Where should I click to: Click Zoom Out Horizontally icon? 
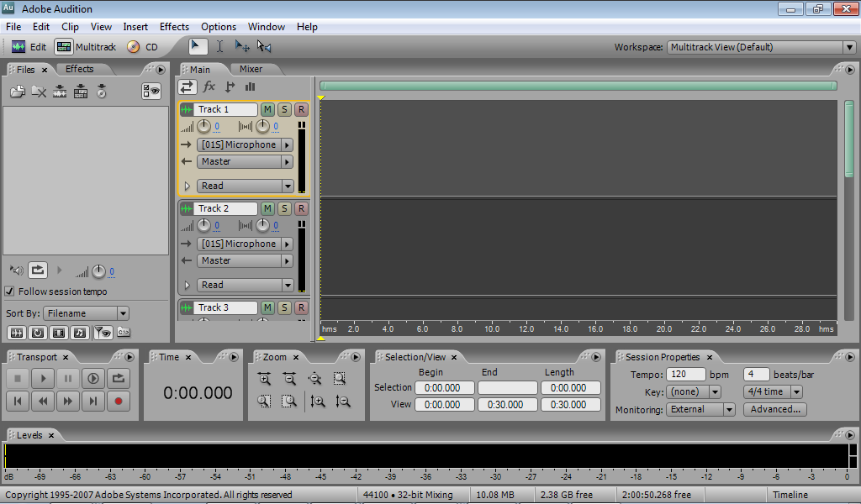(289, 378)
